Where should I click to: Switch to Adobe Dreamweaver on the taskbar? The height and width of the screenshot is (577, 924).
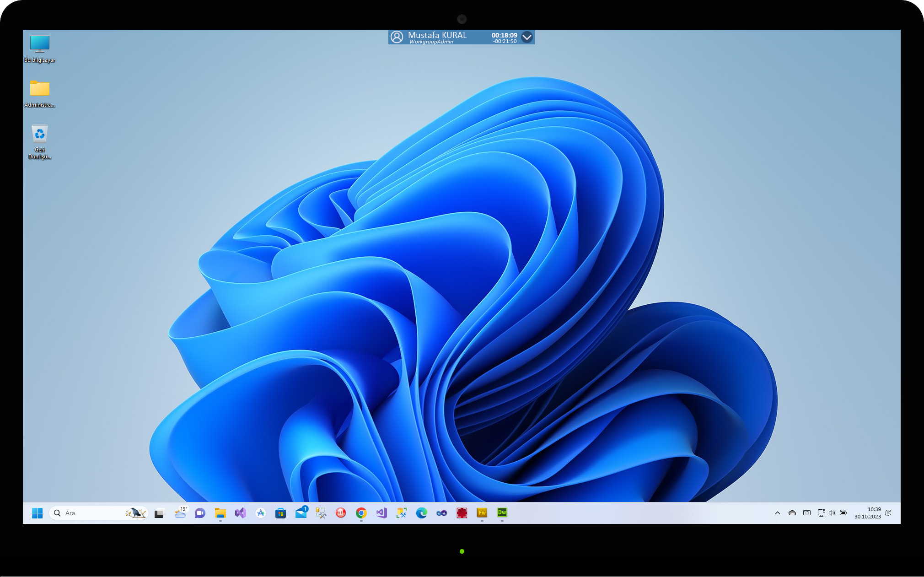502,513
